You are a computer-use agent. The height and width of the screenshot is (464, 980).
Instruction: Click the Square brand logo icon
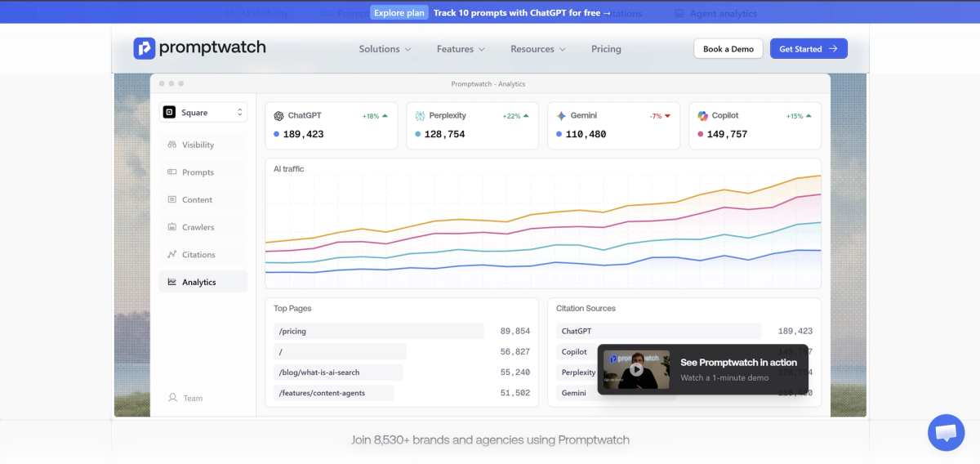170,113
